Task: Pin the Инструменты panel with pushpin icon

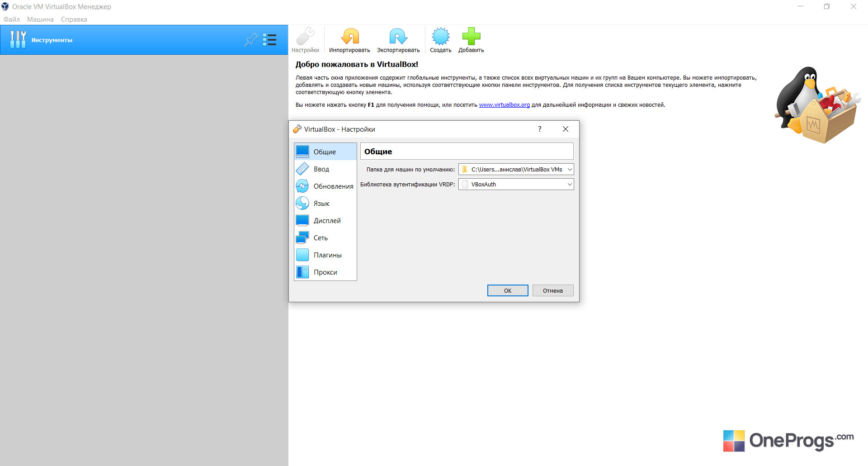Action: pos(251,40)
